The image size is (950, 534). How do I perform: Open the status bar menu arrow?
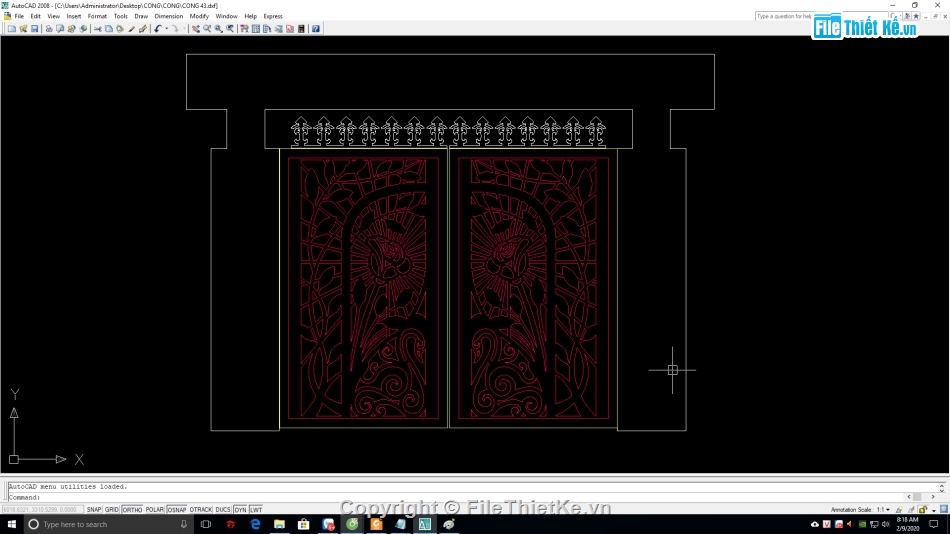(934, 510)
